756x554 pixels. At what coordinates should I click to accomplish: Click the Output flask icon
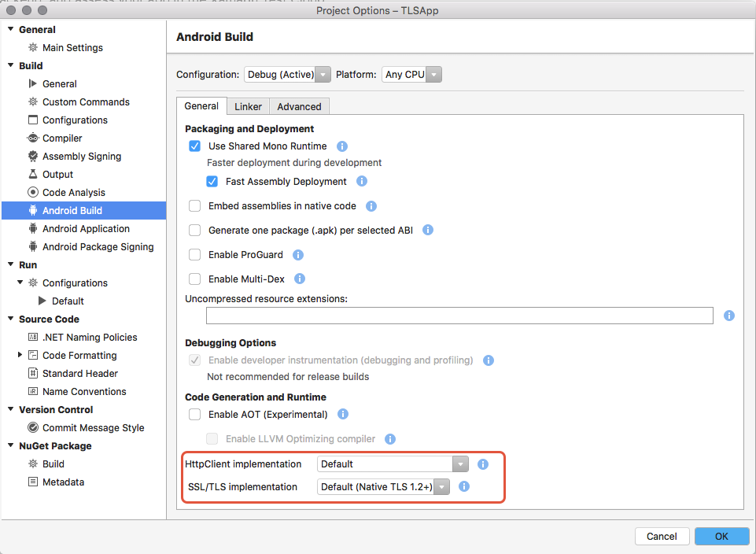[x=33, y=174]
